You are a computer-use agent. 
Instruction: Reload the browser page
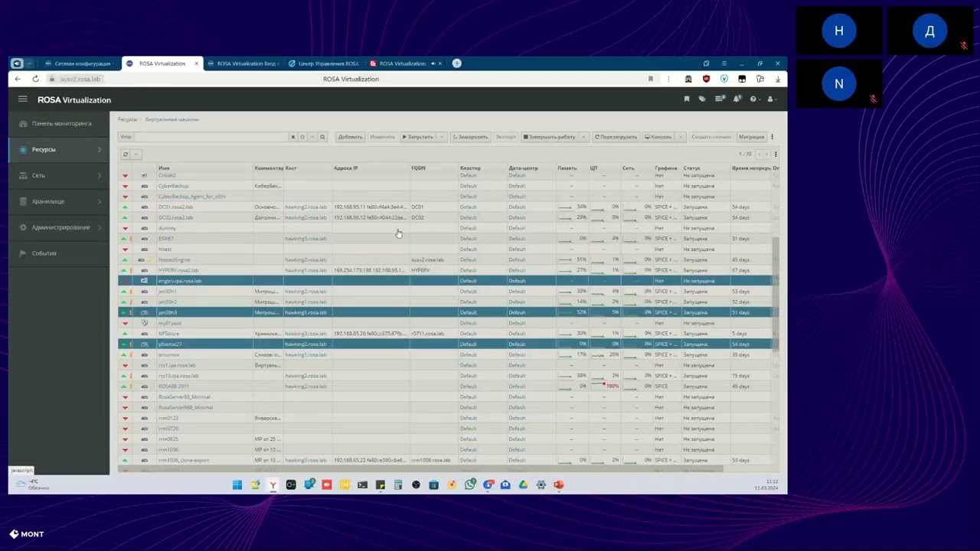pos(35,79)
